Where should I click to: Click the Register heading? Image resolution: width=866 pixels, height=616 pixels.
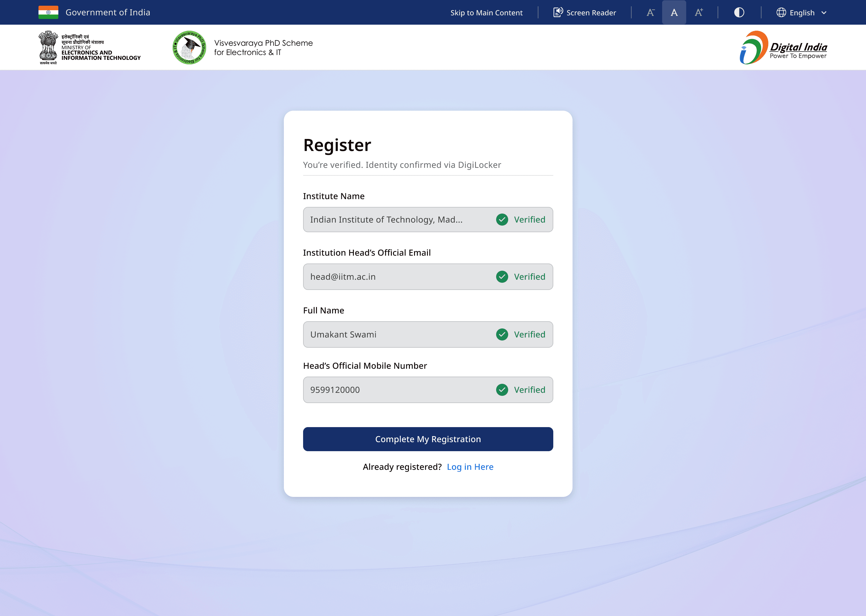click(337, 145)
